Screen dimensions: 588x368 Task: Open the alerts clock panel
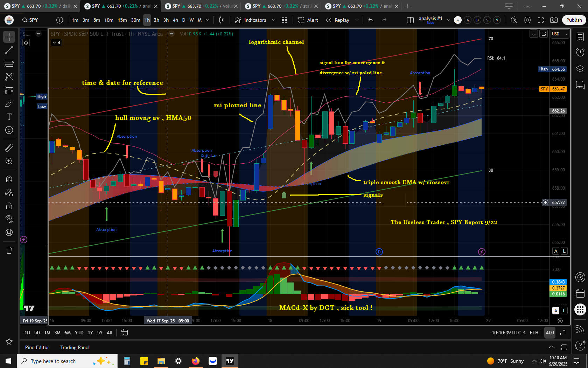coord(580,53)
